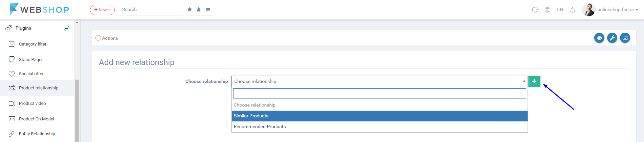Open the Actions menu
Viewport: 644px width, 142px height.
107,38
